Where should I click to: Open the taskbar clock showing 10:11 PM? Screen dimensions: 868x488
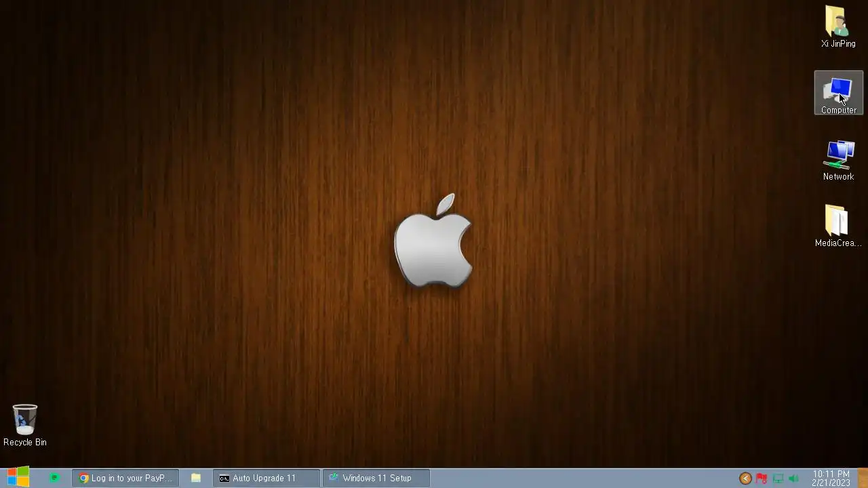[x=831, y=479]
